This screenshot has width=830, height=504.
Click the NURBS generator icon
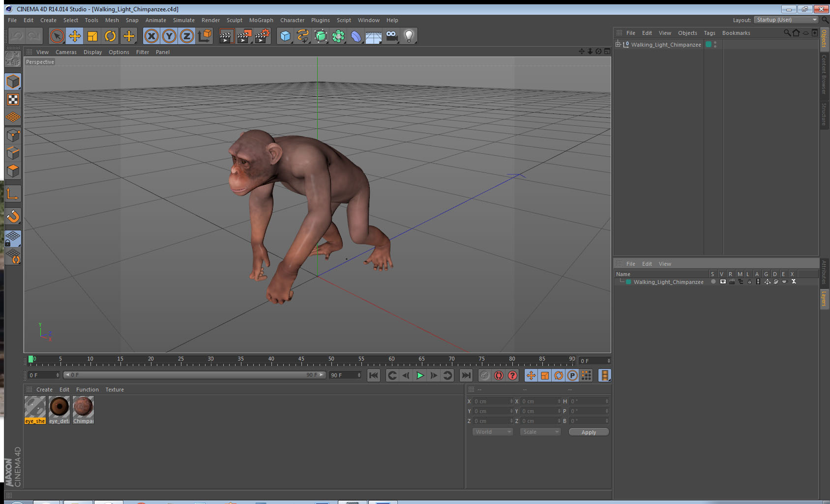[x=321, y=36]
